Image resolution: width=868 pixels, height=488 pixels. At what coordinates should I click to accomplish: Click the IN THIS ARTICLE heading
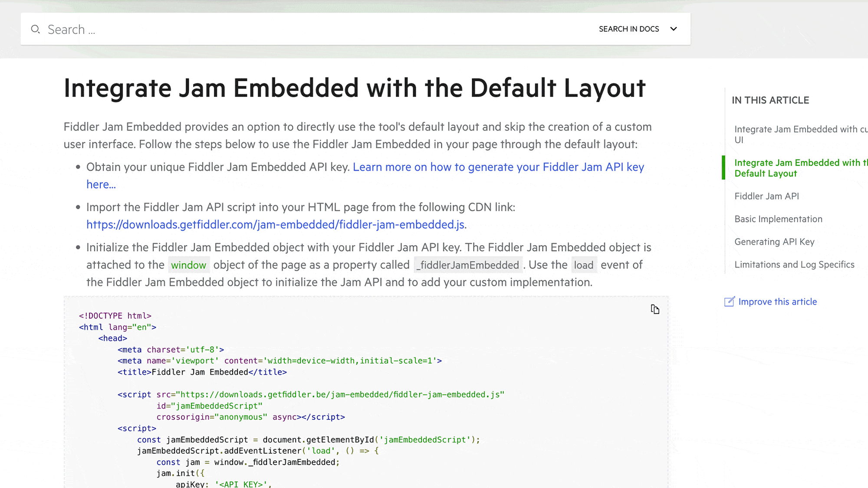pos(770,100)
